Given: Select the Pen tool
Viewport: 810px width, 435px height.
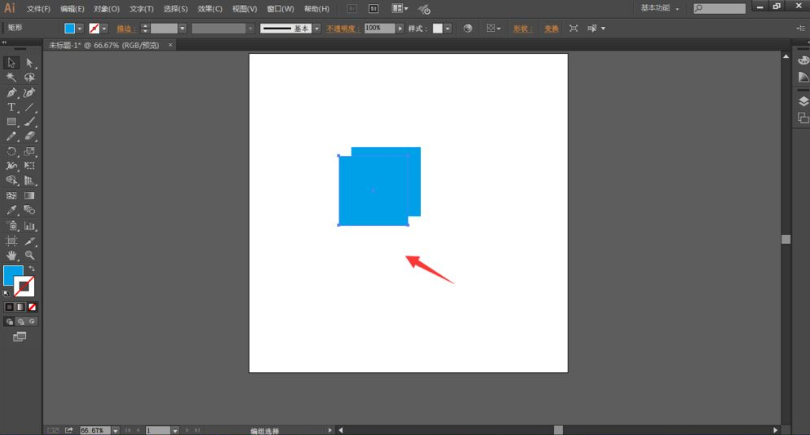Looking at the screenshot, I should click(x=11, y=92).
